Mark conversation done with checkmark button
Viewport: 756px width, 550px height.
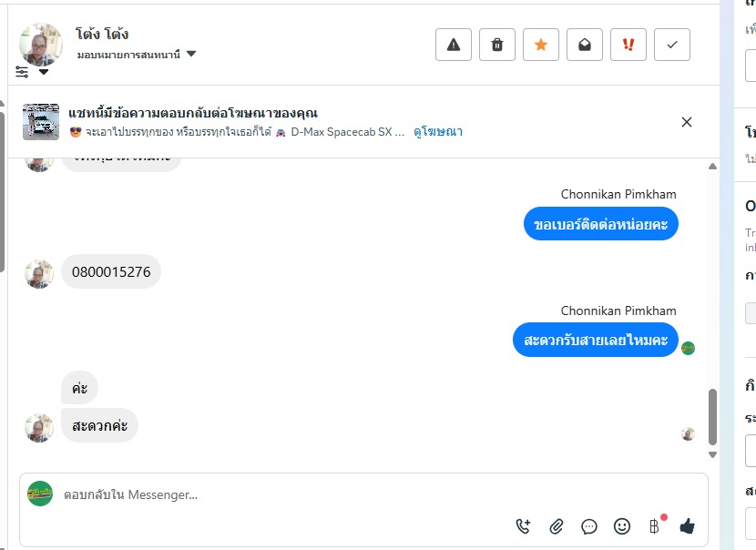672,45
